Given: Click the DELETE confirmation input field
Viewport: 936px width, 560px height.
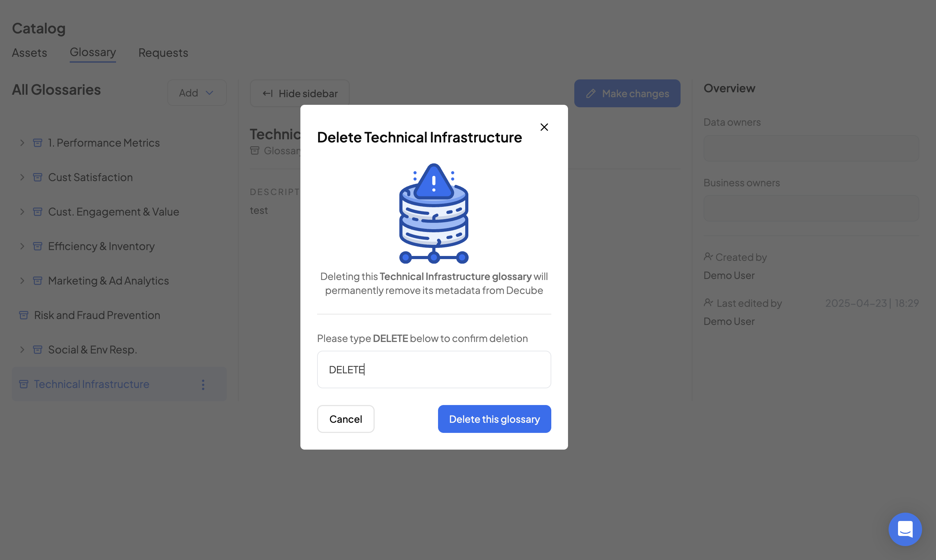Looking at the screenshot, I should [x=434, y=370].
